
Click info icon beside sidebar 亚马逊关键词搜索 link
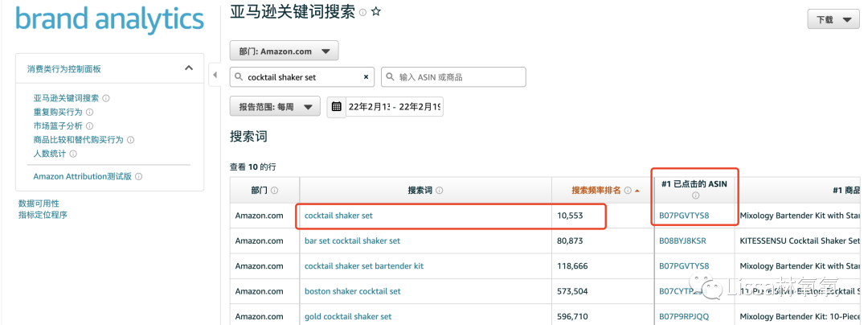106,99
